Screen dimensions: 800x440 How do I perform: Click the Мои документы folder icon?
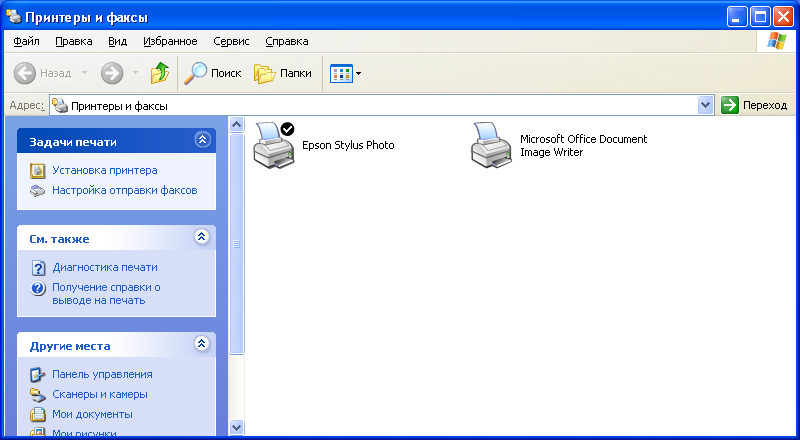click(38, 414)
